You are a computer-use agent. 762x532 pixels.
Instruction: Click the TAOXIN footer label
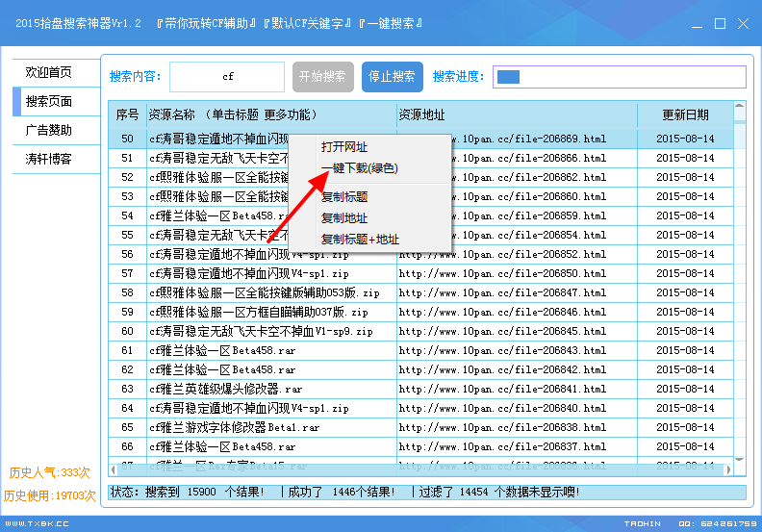coord(643,523)
